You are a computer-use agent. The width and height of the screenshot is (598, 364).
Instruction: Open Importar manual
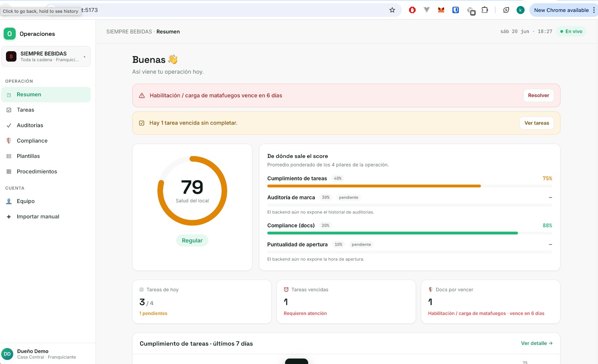pyautogui.click(x=46, y=217)
